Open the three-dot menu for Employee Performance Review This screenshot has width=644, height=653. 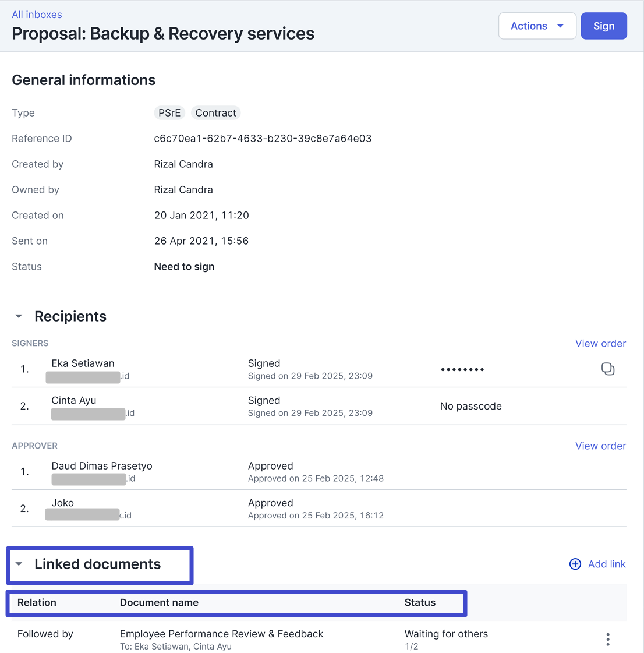click(x=607, y=640)
